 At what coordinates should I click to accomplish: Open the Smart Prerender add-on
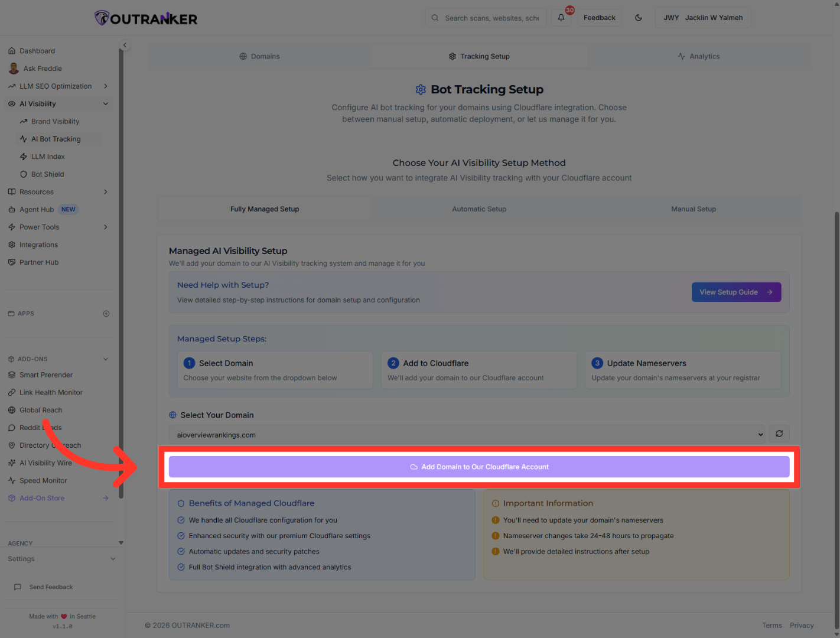[46, 375]
